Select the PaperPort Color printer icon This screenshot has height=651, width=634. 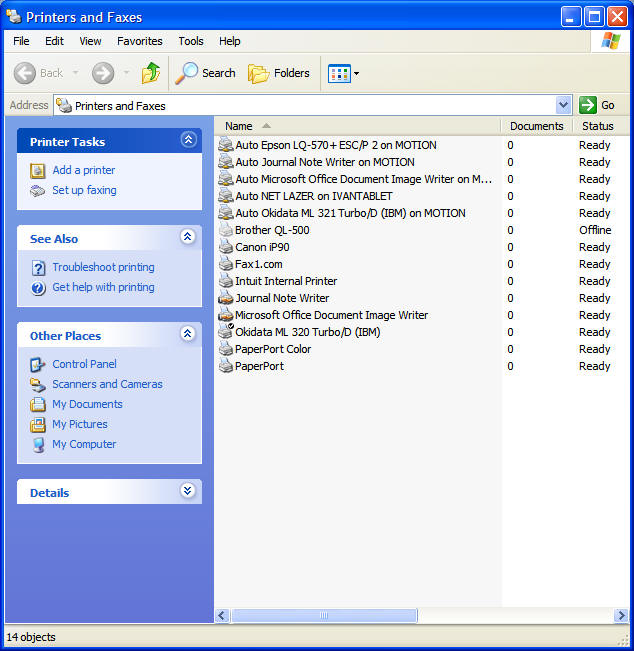tap(226, 349)
